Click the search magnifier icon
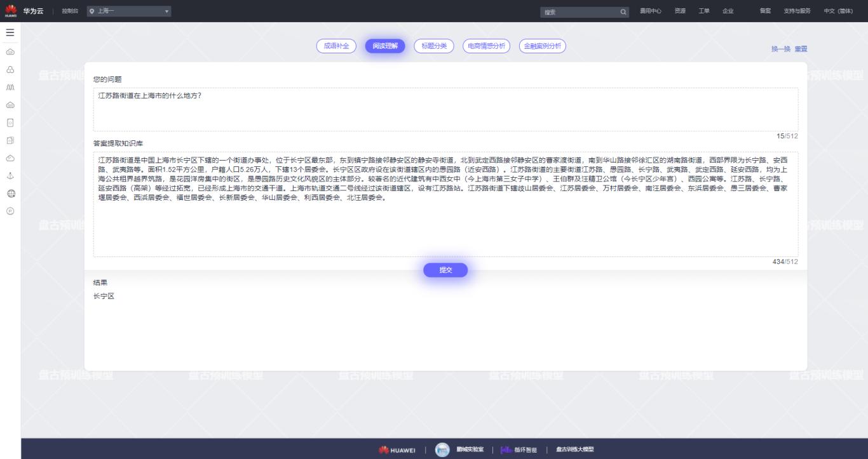868x459 pixels. [x=623, y=12]
